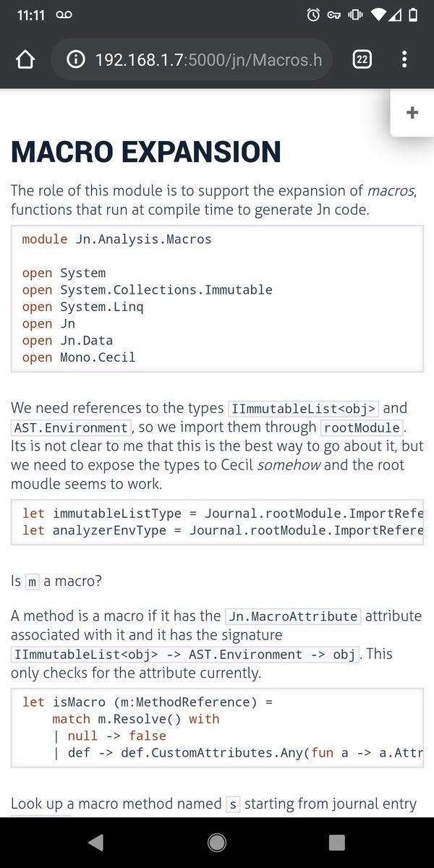Viewport: 434px width, 868px height.
Task: Tap the battery status icon
Action: [413, 15]
